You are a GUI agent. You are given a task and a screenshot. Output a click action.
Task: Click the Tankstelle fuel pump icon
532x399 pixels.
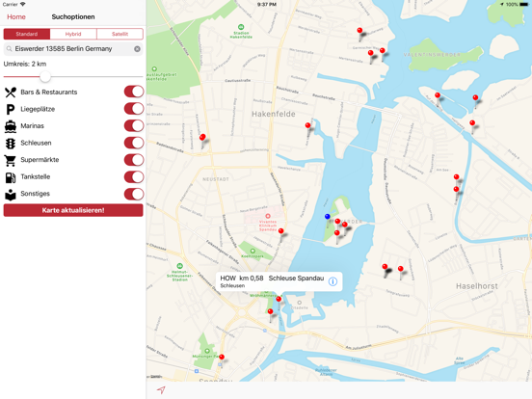[11, 177]
